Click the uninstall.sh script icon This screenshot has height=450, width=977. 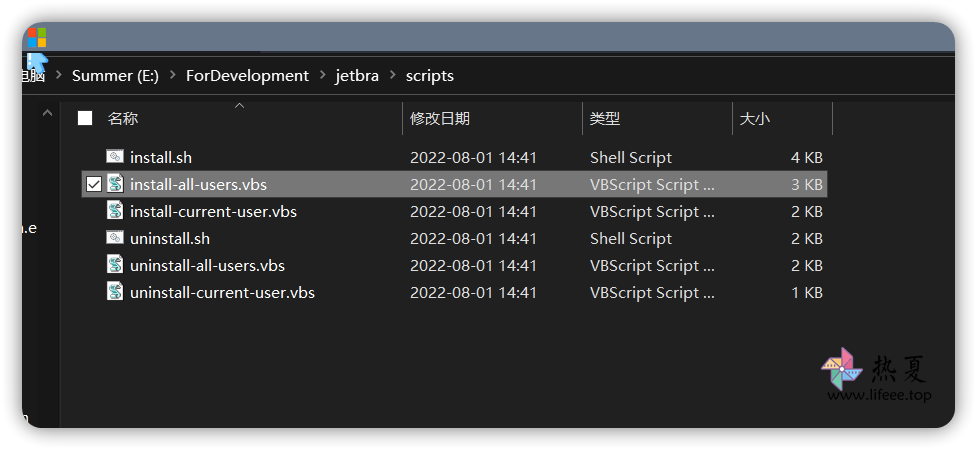[x=115, y=238]
